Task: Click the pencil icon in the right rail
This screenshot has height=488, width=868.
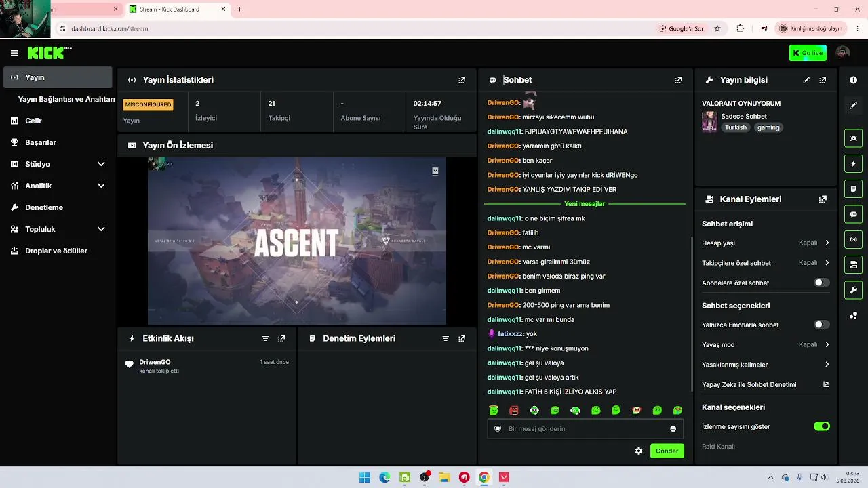Action: 853,106
